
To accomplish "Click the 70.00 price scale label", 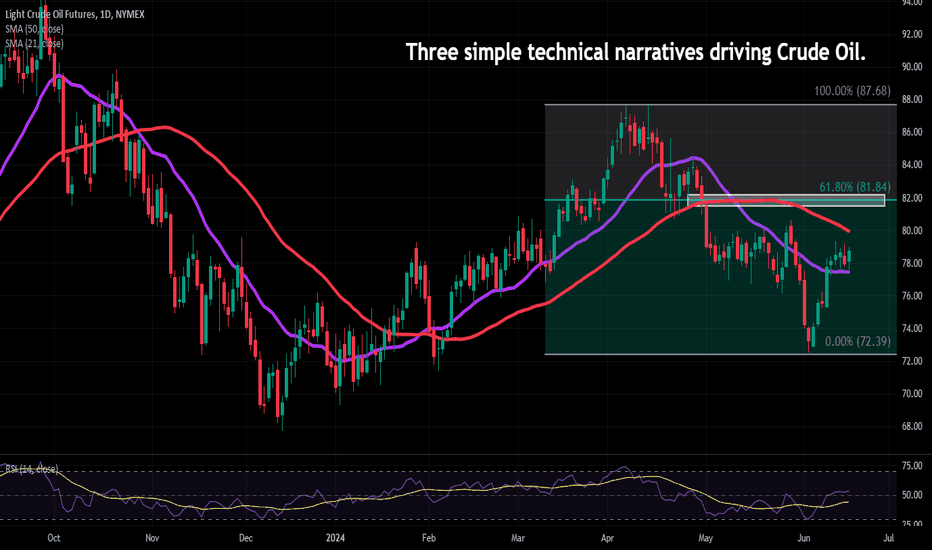I will coord(912,394).
